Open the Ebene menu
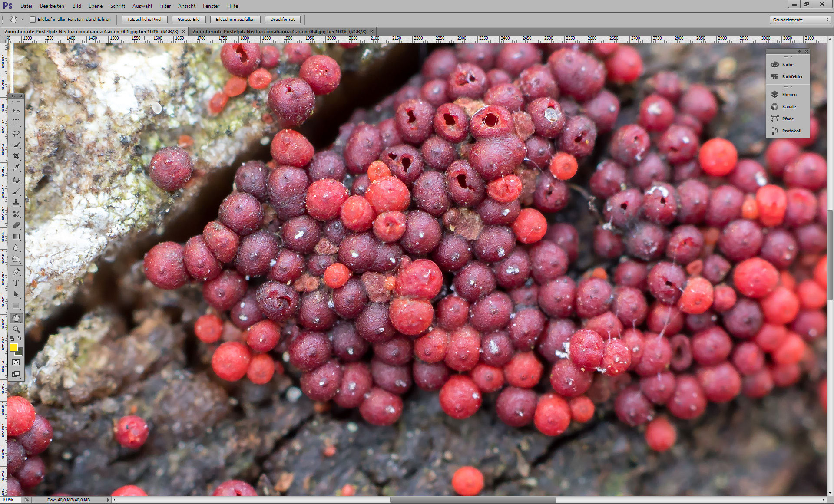This screenshot has height=504, width=834. click(x=96, y=6)
